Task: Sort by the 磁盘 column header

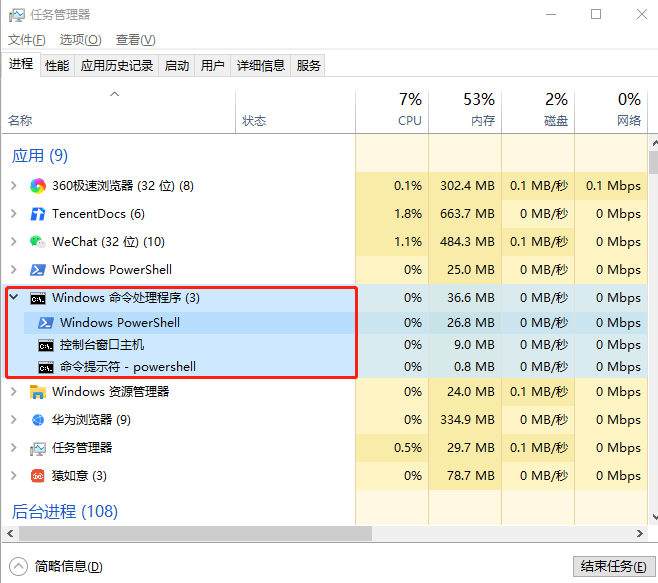Action: pyautogui.click(x=538, y=112)
